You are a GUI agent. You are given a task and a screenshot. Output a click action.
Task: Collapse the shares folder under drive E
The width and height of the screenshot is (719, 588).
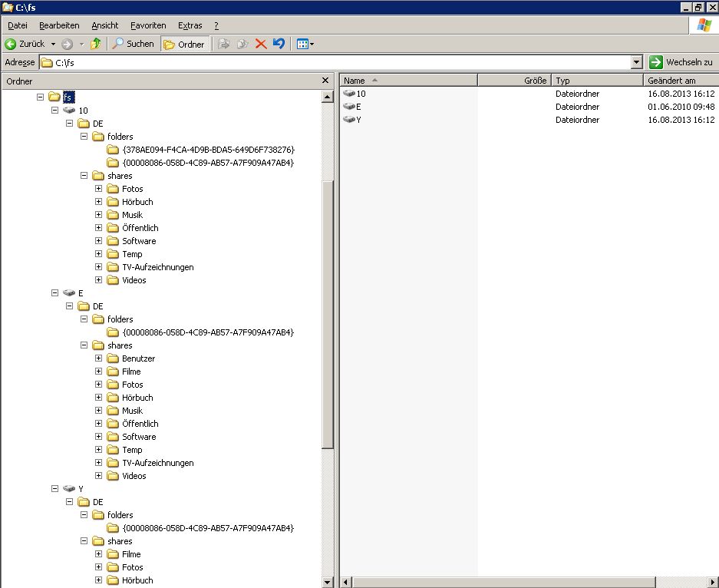[84, 345]
